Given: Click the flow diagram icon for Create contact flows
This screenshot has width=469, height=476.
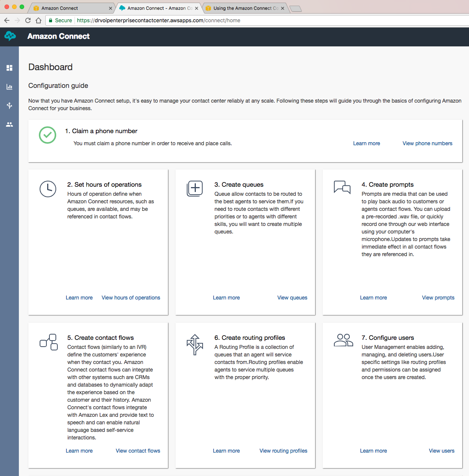Looking at the screenshot, I should click(49, 342).
